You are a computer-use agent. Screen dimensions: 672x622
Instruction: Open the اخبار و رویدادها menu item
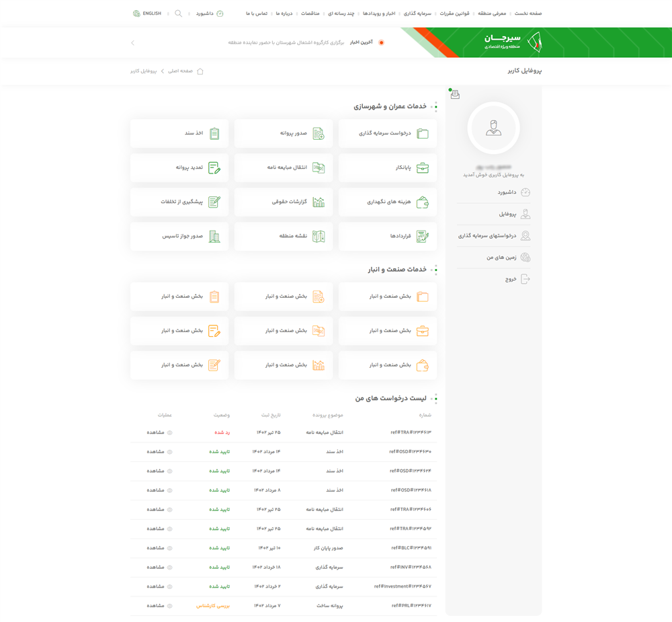click(x=379, y=13)
